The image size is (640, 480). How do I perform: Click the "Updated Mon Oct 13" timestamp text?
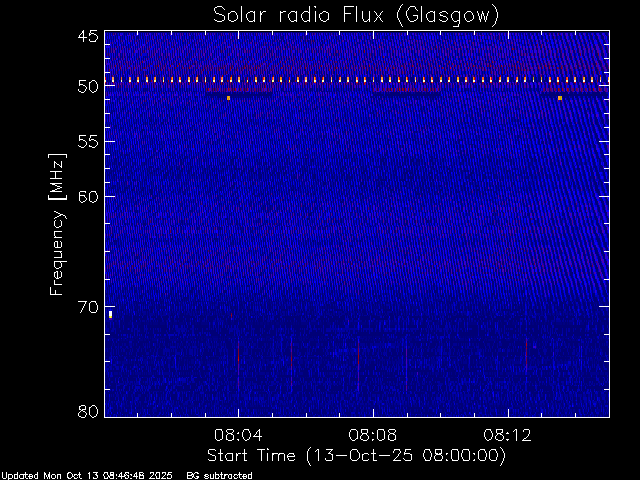87,476
